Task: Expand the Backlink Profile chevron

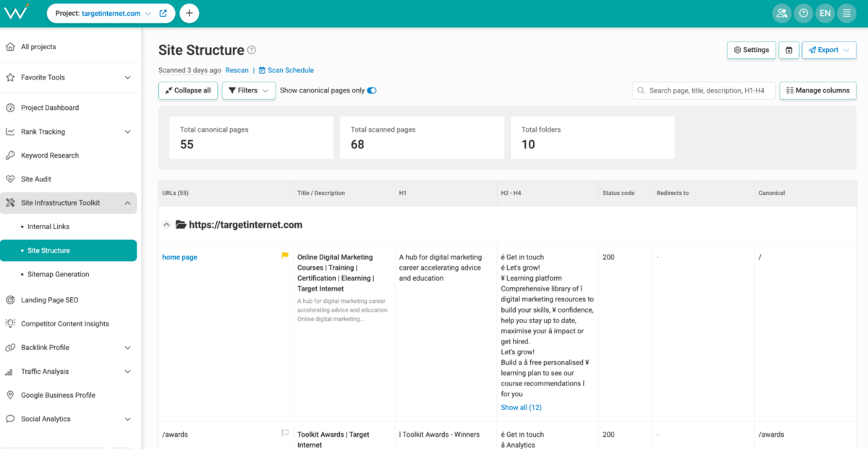Action: 127,348
